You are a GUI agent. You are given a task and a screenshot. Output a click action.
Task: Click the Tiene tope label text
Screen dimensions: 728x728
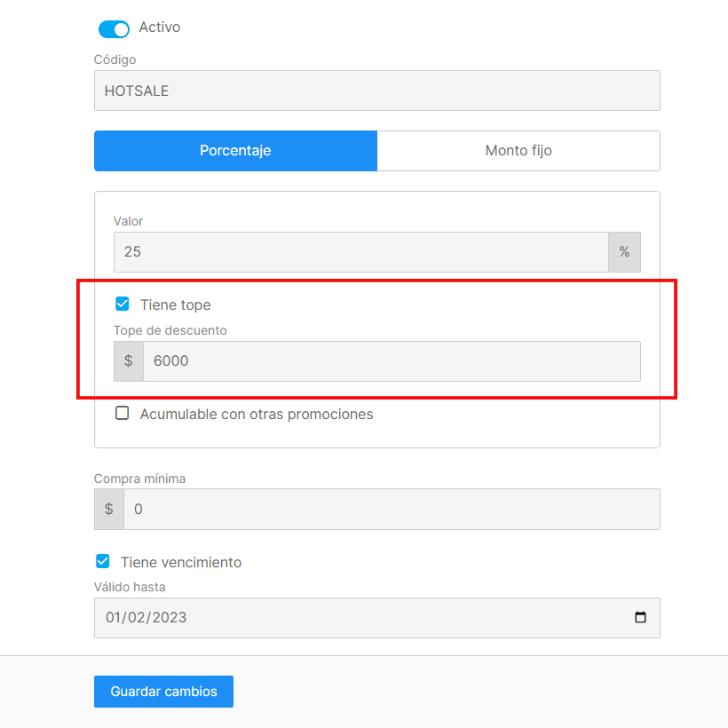(x=176, y=305)
